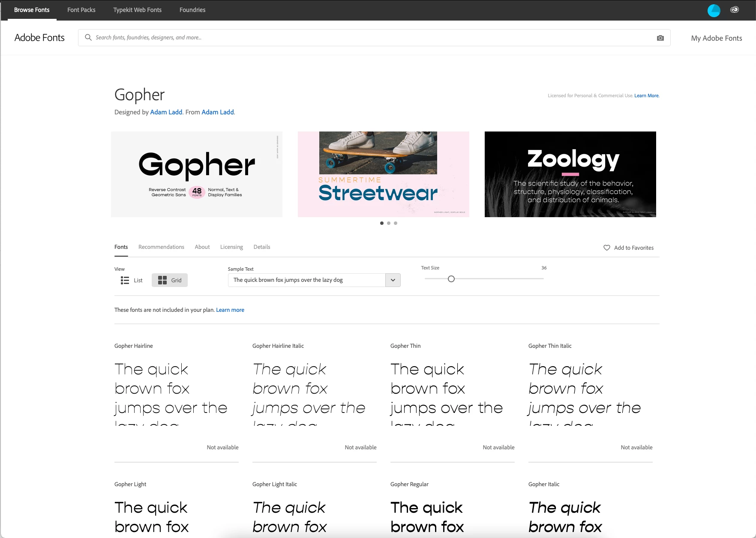Open designer link Adam Ladd

click(x=166, y=112)
